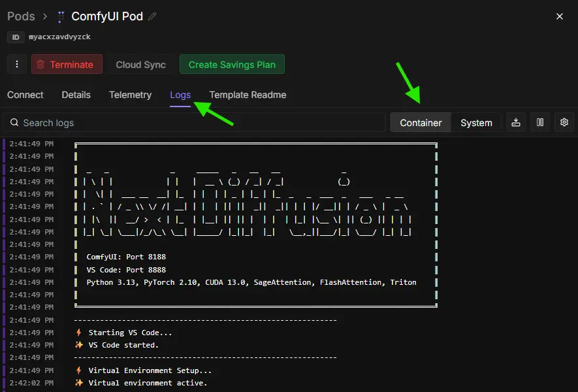Switch logs view to Container
The height and width of the screenshot is (392, 578).
point(421,123)
